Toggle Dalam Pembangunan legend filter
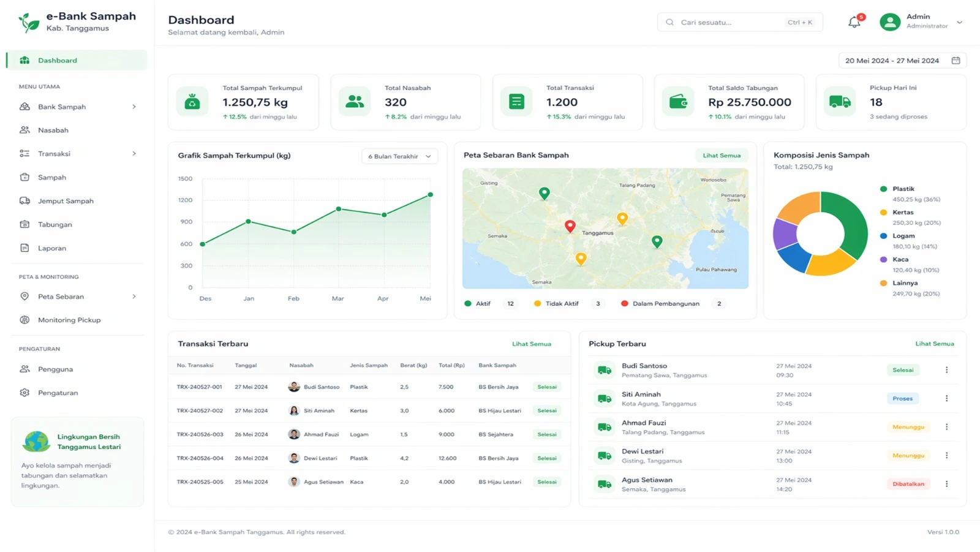 coord(660,303)
